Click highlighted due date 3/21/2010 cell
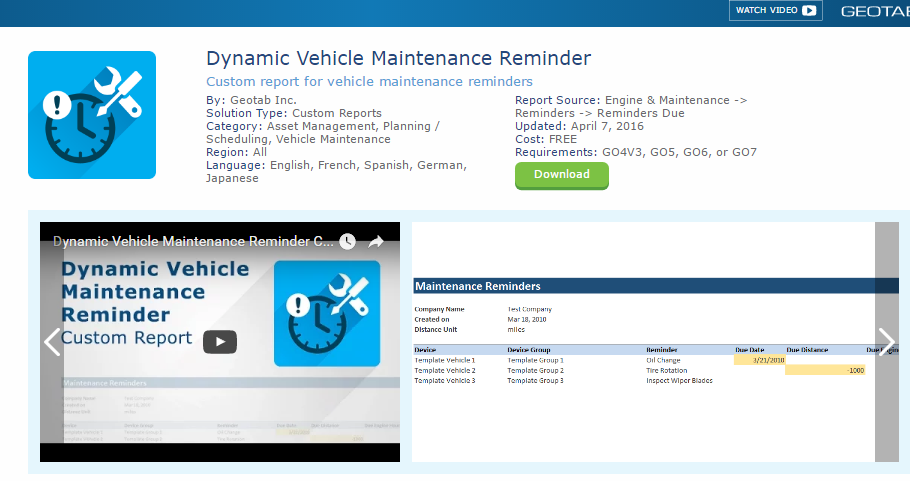 [x=759, y=360]
